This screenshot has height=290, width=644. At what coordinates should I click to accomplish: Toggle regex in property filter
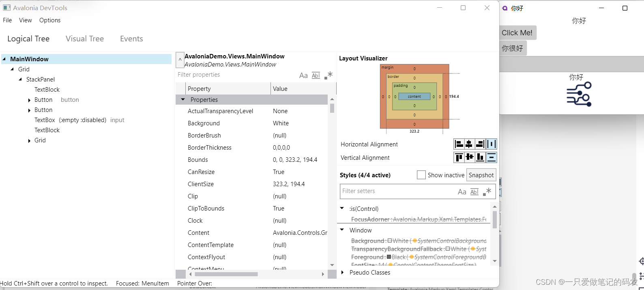click(328, 75)
